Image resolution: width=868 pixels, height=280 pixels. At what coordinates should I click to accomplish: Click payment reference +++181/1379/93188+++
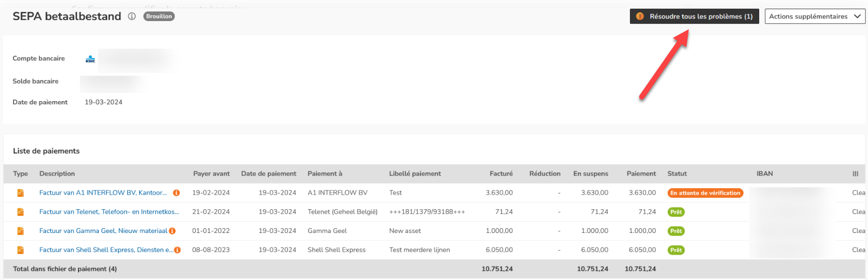point(427,212)
